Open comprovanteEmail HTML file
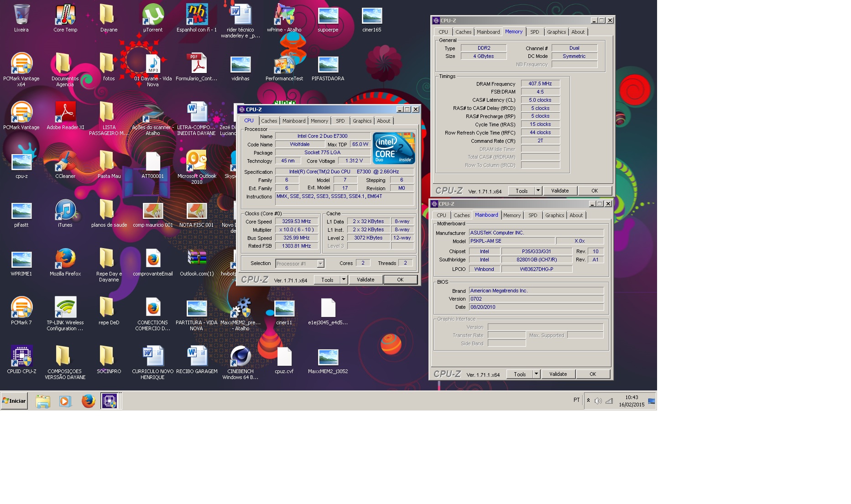 (153, 262)
